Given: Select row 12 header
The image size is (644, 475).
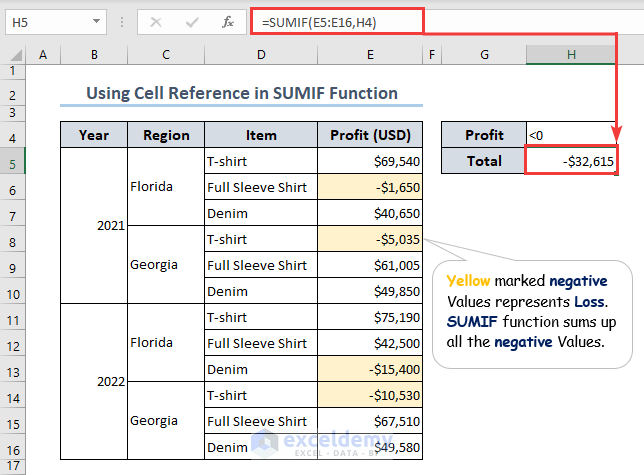Looking at the screenshot, I should point(13,343).
